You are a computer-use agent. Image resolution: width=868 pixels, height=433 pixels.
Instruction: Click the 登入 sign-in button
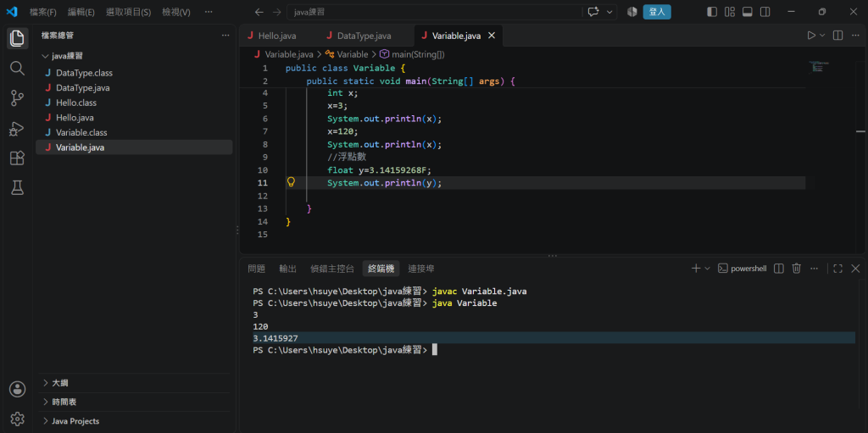pyautogui.click(x=657, y=12)
